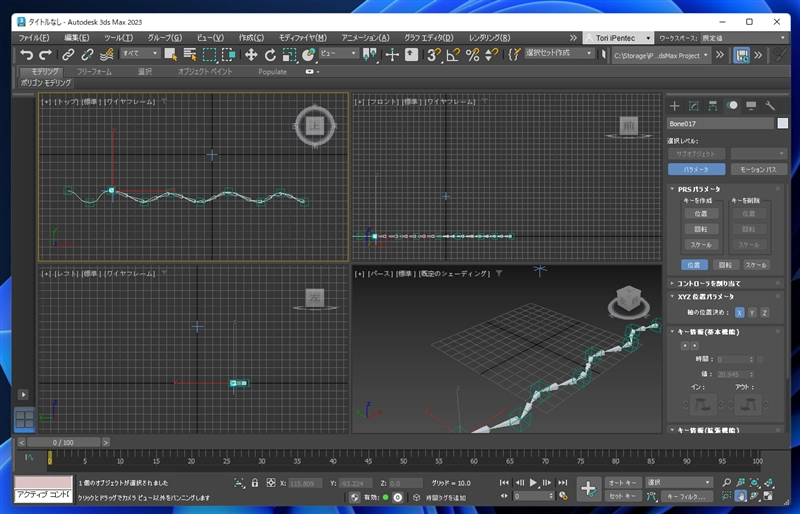
Task: Click the Bone017 object name field
Action: (x=720, y=124)
